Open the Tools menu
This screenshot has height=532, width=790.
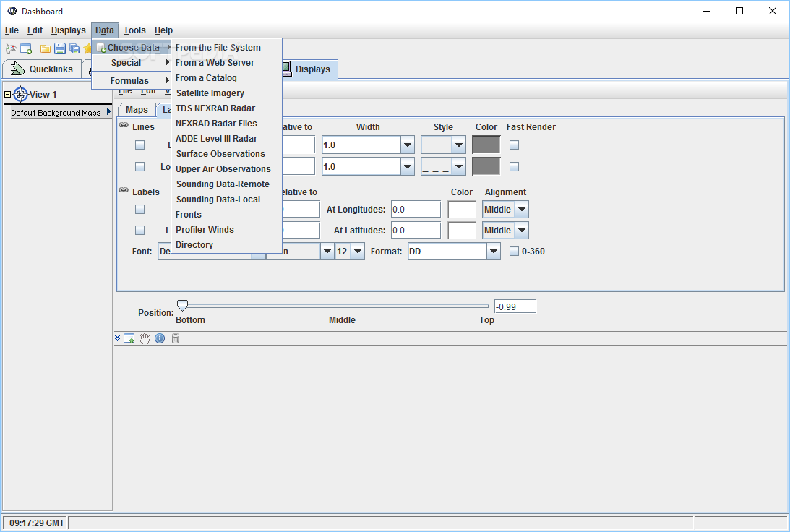pyautogui.click(x=134, y=30)
